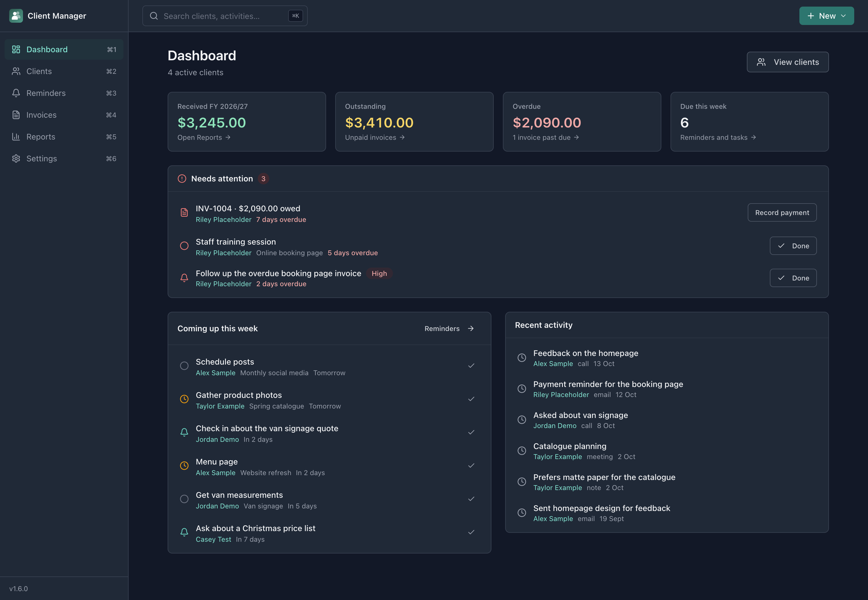Click the clock icon beside Menu page
Screen dimensions: 868x600
coord(184,466)
